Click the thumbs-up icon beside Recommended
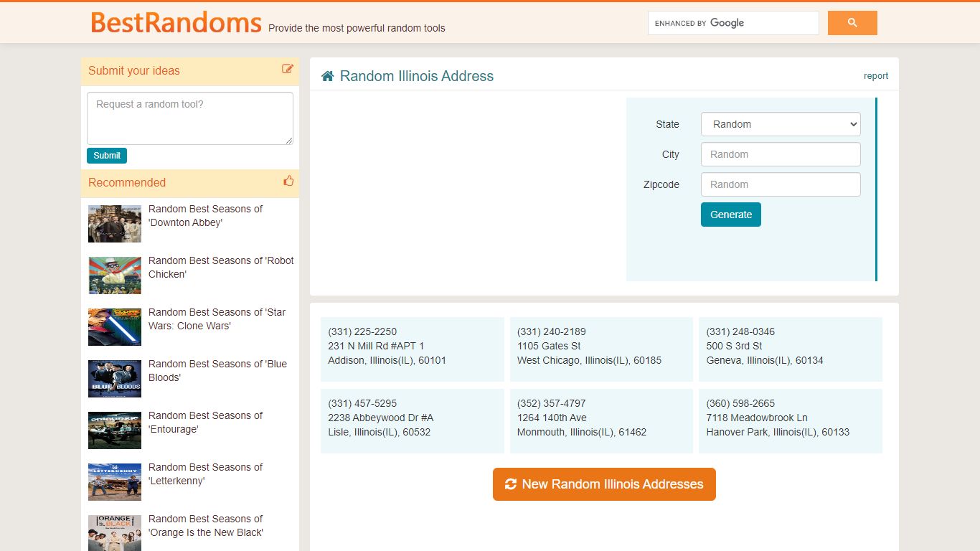Image resolution: width=980 pixels, height=551 pixels. coord(288,181)
